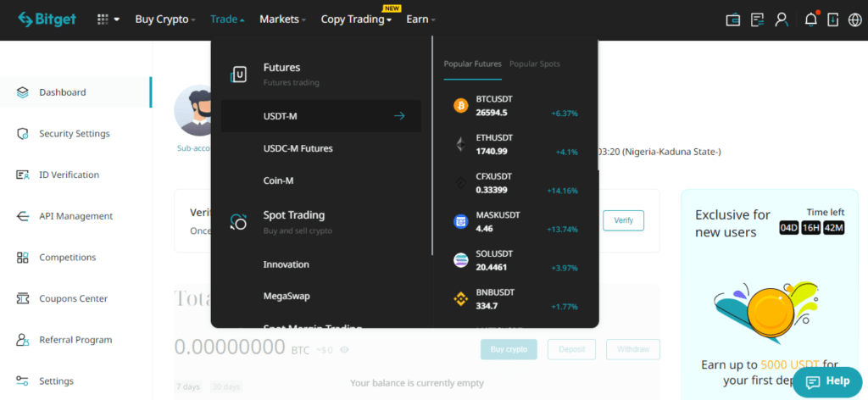
Task: Select USDT-M futures menu entry
Action: coord(320,116)
